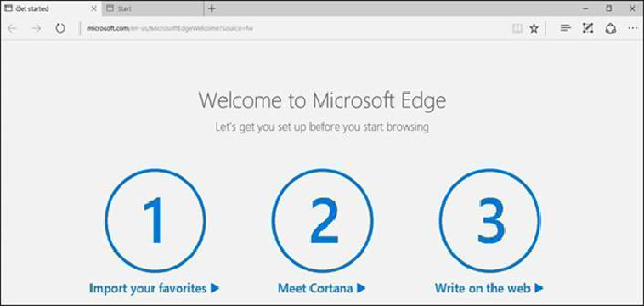Maximize the Edge window
The image size is (644, 306).
click(x=609, y=8)
